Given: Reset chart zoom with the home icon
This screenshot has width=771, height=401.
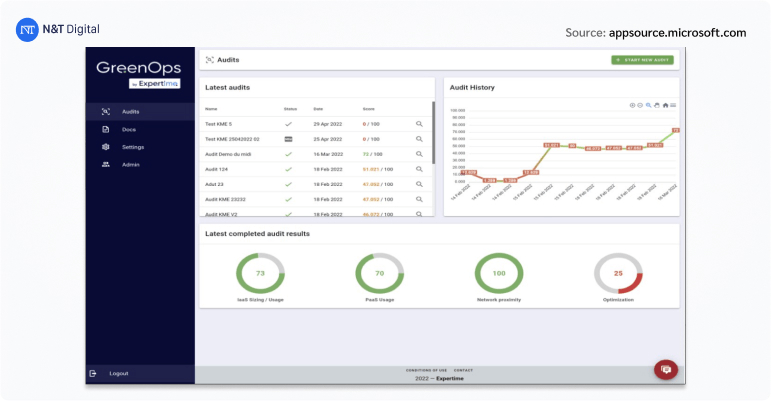Looking at the screenshot, I should pyautogui.click(x=665, y=105).
